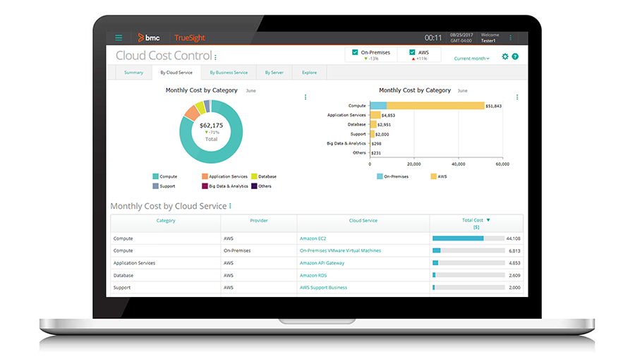Click the Others legend swatch
635x364 pixels.
coord(254,186)
